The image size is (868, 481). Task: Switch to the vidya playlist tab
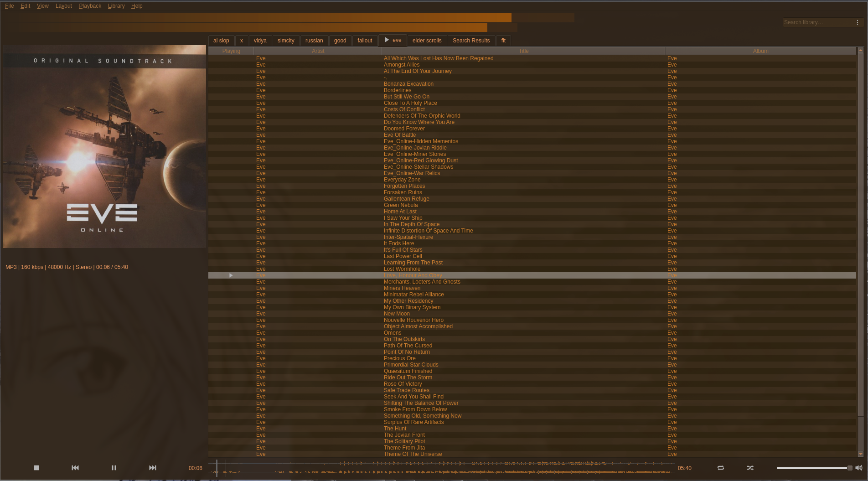point(260,41)
